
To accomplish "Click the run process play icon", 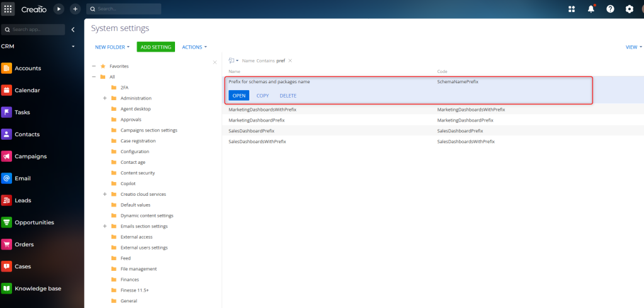I will [59, 9].
